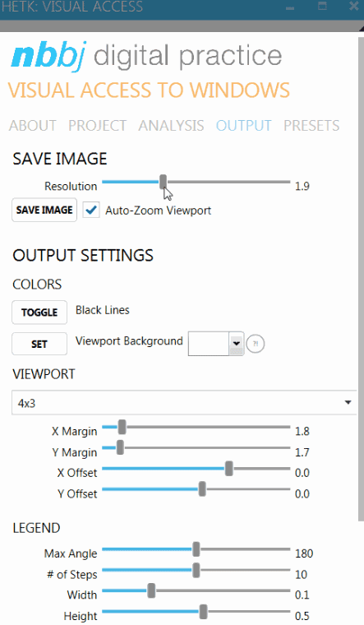Screen dimensions: 364x625
Task: Click the Max Angle slider handle
Action: point(196,549)
